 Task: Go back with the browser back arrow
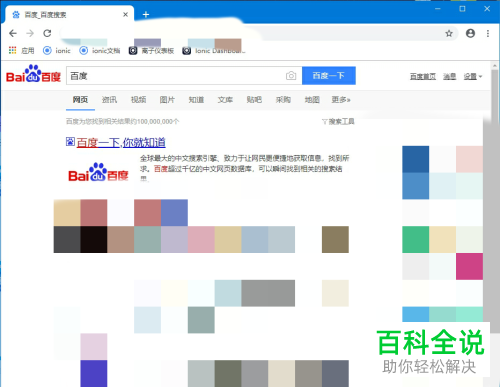tap(13, 33)
